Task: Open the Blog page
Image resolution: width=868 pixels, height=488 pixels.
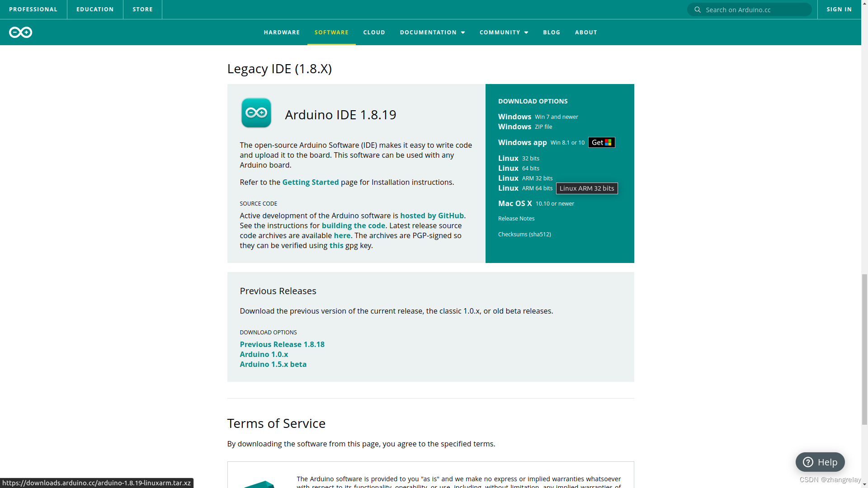Action: (551, 32)
